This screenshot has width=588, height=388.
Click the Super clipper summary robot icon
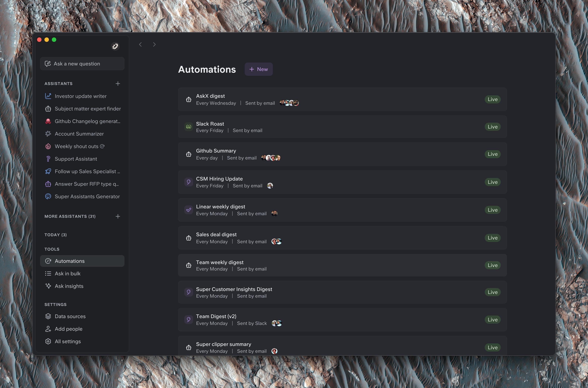pos(188,348)
